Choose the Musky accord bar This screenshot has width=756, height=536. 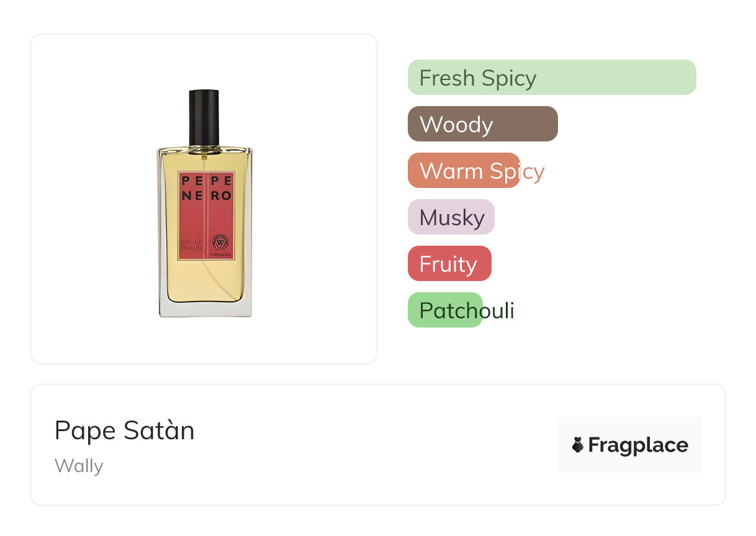pyautogui.click(x=451, y=217)
